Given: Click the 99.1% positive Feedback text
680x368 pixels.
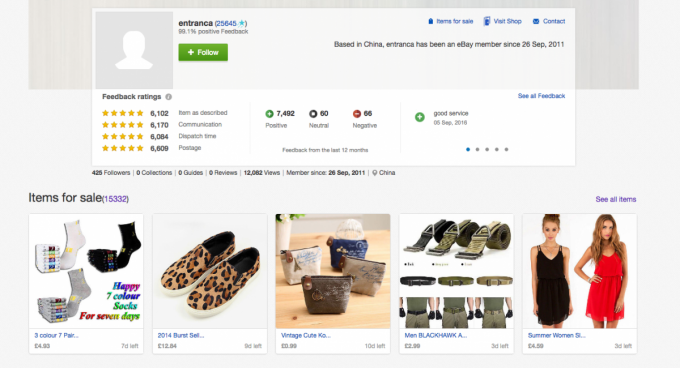Looking at the screenshot, I should 213,32.
